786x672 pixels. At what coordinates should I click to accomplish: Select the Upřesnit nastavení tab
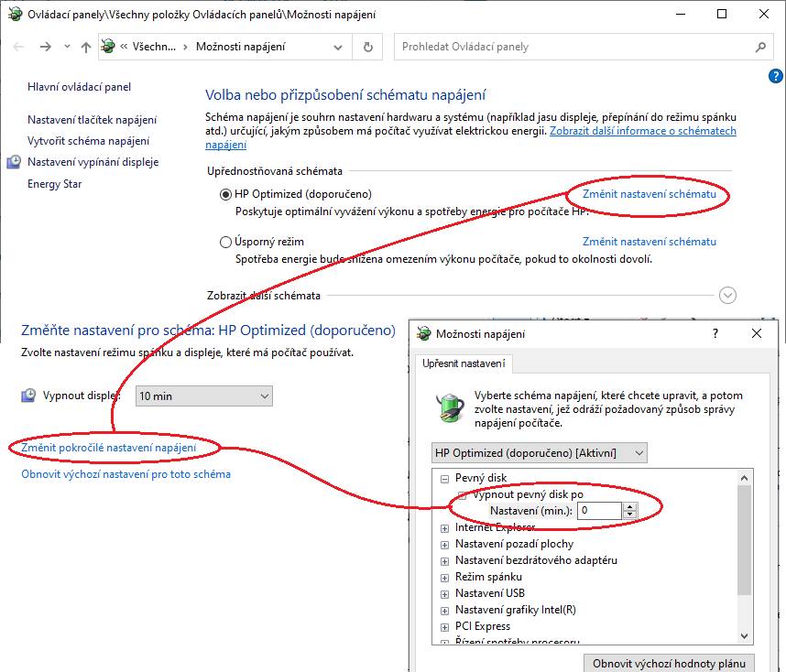tap(464, 363)
